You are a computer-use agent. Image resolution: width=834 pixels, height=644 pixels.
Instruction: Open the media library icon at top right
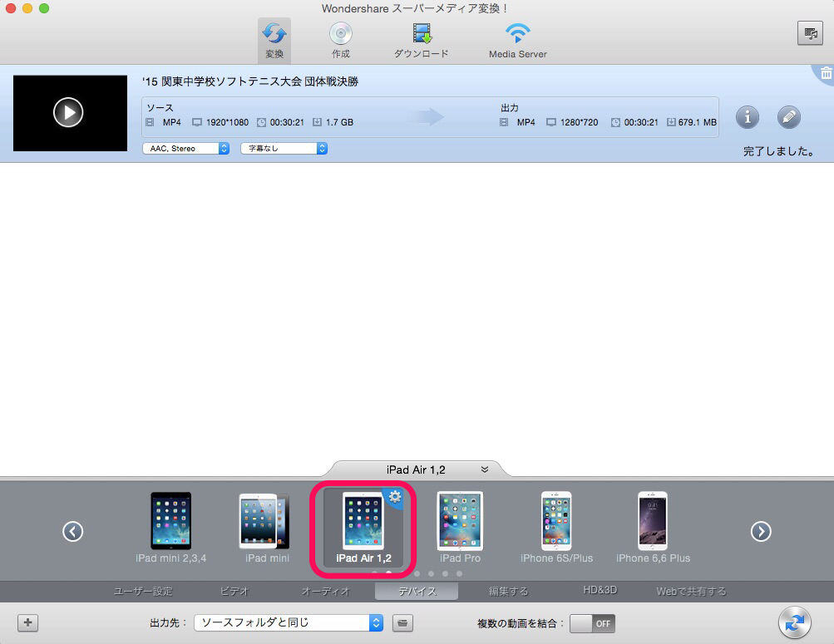click(810, 33)
